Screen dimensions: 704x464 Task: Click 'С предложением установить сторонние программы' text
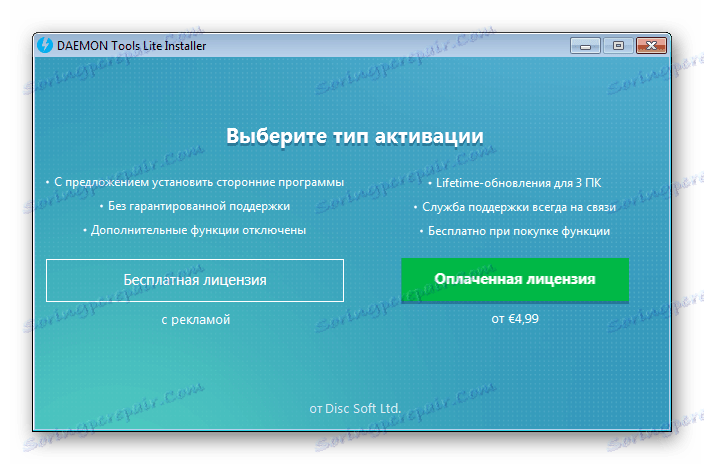[199, 182]
